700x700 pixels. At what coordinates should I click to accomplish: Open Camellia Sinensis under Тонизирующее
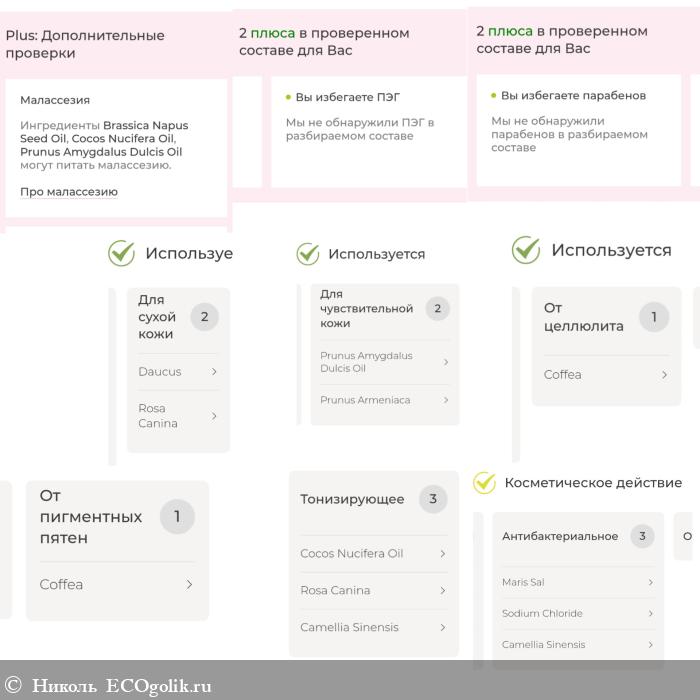pyautogui.click(x=443, y=628)
